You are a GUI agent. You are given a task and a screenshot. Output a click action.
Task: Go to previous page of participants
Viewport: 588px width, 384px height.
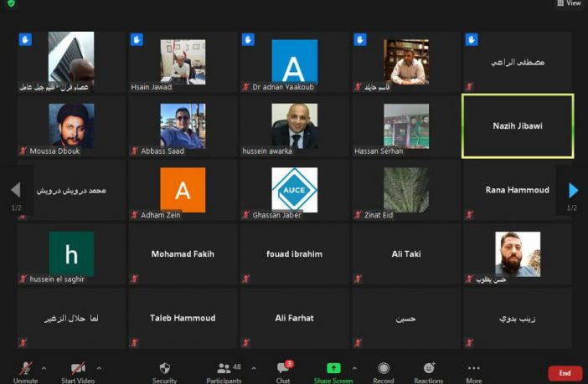click(15, 191)
